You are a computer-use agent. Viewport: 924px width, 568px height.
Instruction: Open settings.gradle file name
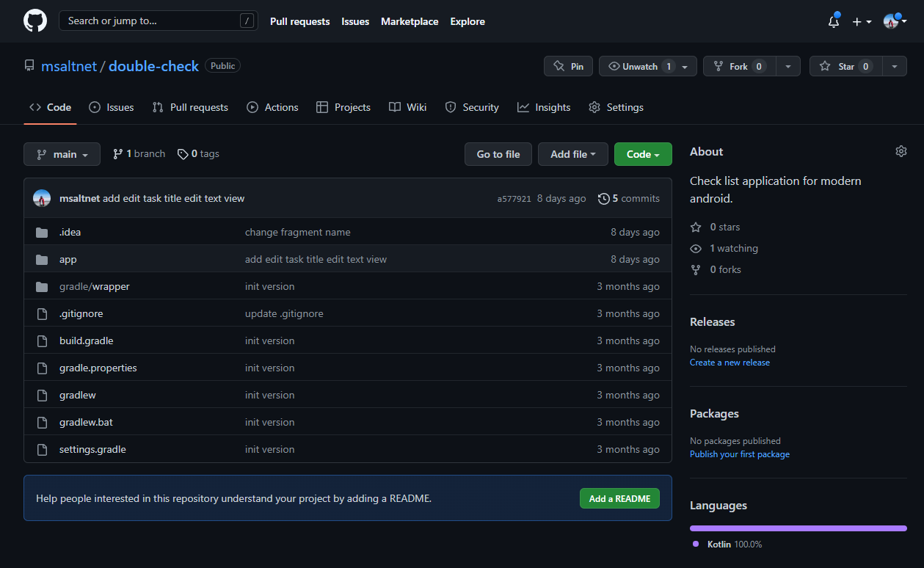point(92,449)
